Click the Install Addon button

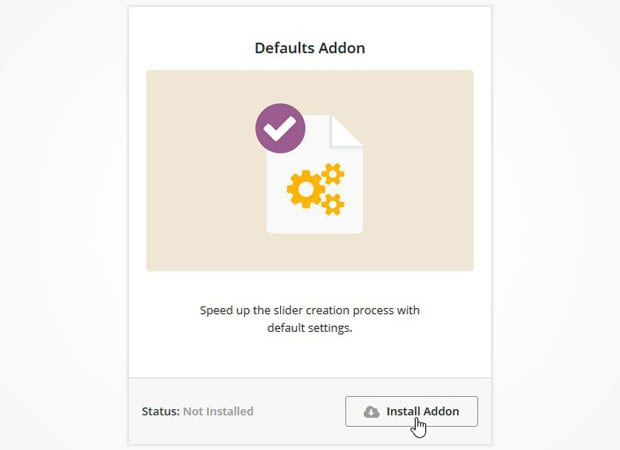tap(411, 411)
